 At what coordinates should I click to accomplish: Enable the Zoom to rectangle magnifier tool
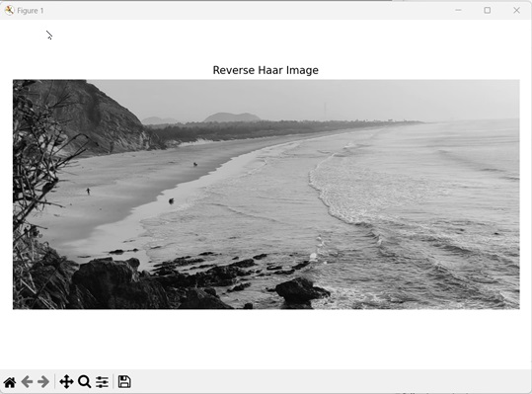[85, 382]
